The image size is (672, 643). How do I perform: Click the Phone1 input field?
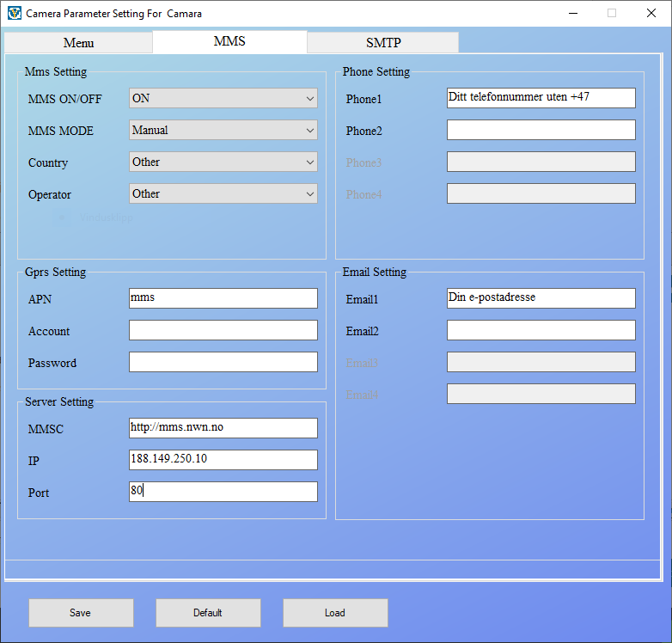pyautogui.click(x=541, y=98)
